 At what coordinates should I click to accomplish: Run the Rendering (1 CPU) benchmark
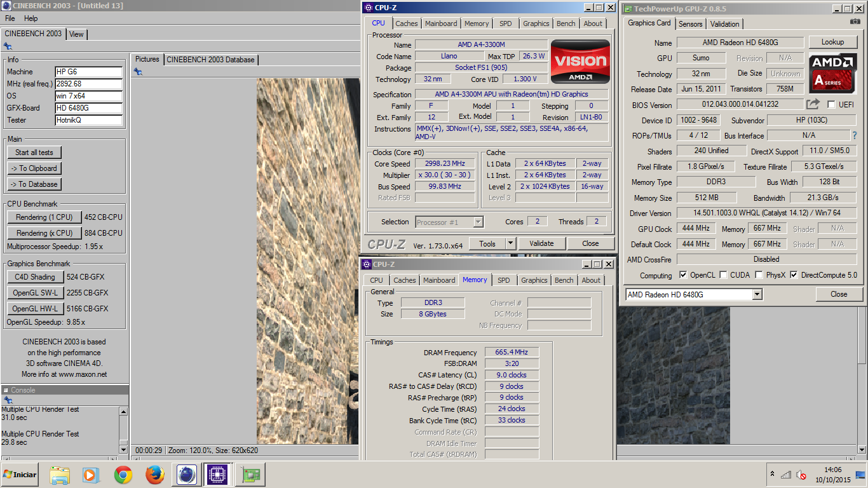click(44, 217)
